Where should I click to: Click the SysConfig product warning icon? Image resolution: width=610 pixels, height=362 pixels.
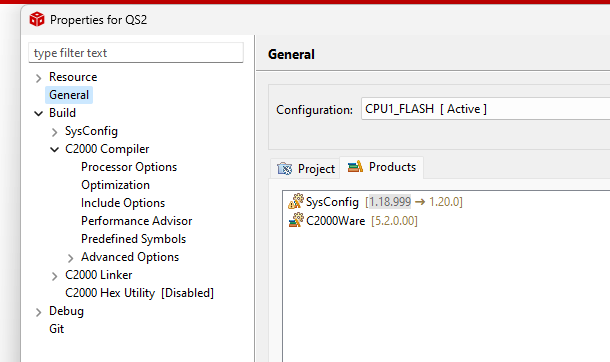tap(296, 201)
